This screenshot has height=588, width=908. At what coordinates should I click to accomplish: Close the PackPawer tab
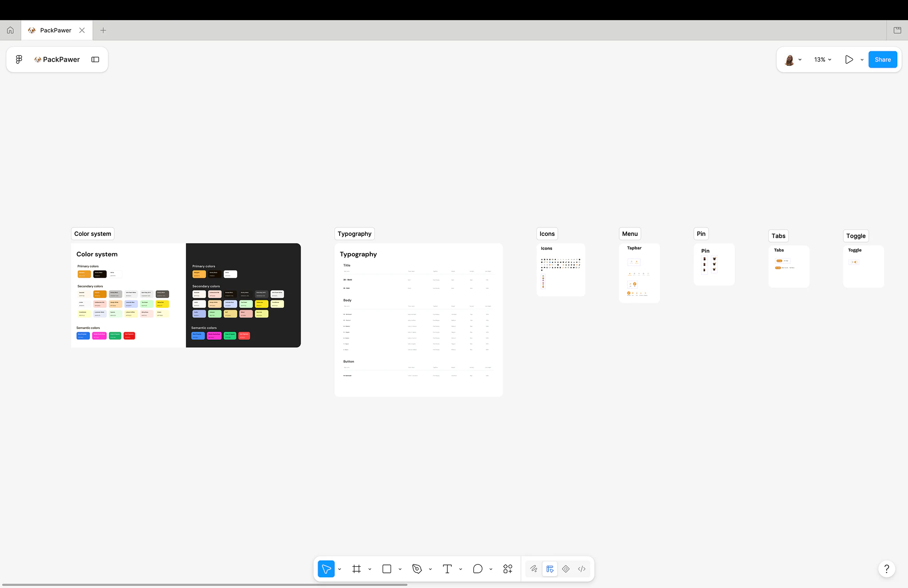(82, 30)
